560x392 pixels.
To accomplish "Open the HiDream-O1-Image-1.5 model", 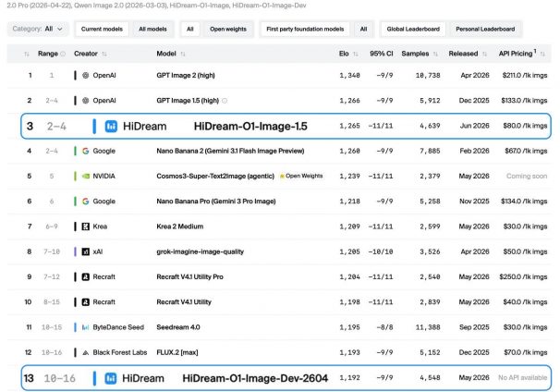I will click(250, 126).
